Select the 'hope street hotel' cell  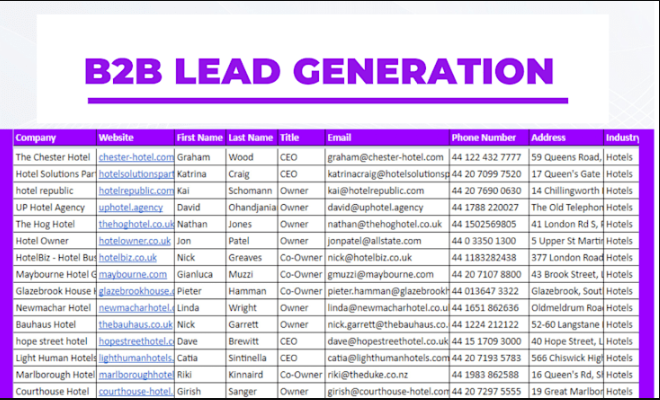click(x=55, y=341)
